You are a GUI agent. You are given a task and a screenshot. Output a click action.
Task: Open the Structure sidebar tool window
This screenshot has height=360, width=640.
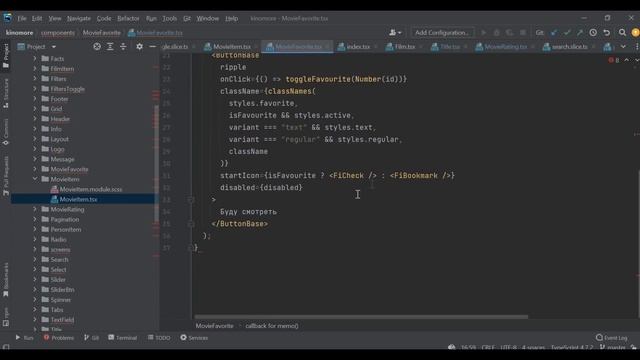(6, 93)
